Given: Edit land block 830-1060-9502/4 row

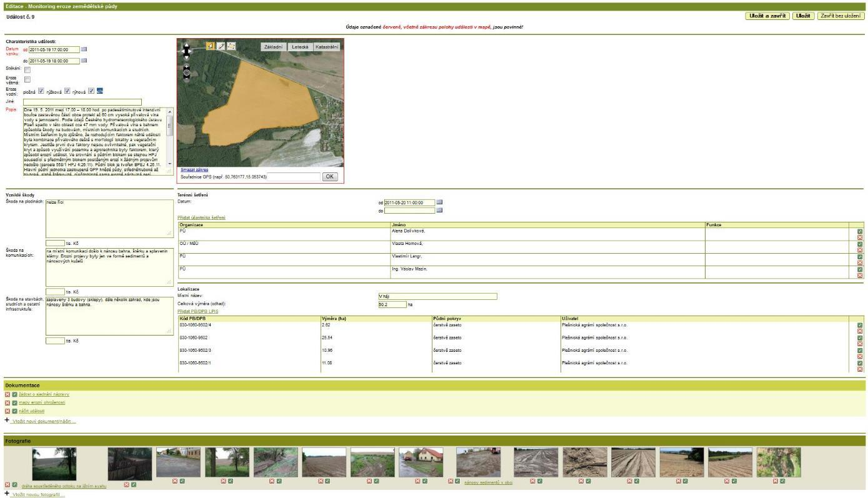Looking at the screenshot, I should click(860, 326).
